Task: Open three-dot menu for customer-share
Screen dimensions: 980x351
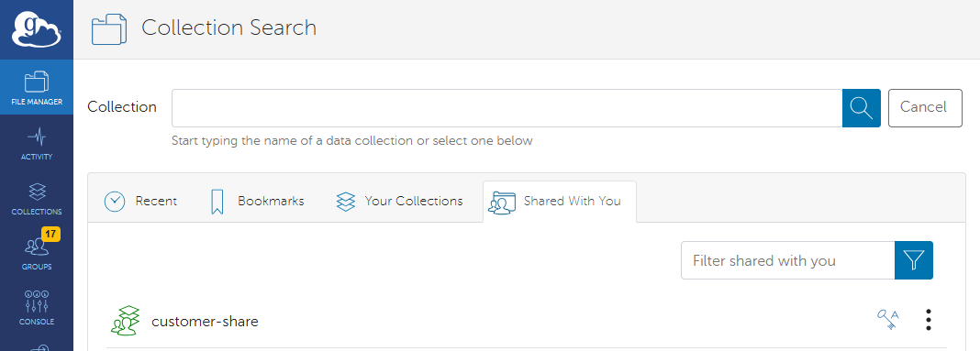Action: click(x=929, y=320)
